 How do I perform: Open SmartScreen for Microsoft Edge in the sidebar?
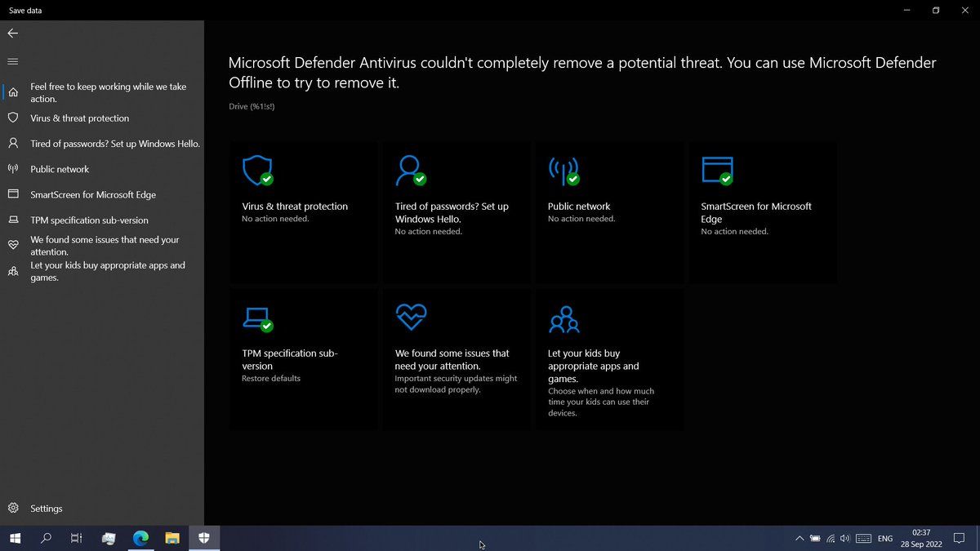92,195
